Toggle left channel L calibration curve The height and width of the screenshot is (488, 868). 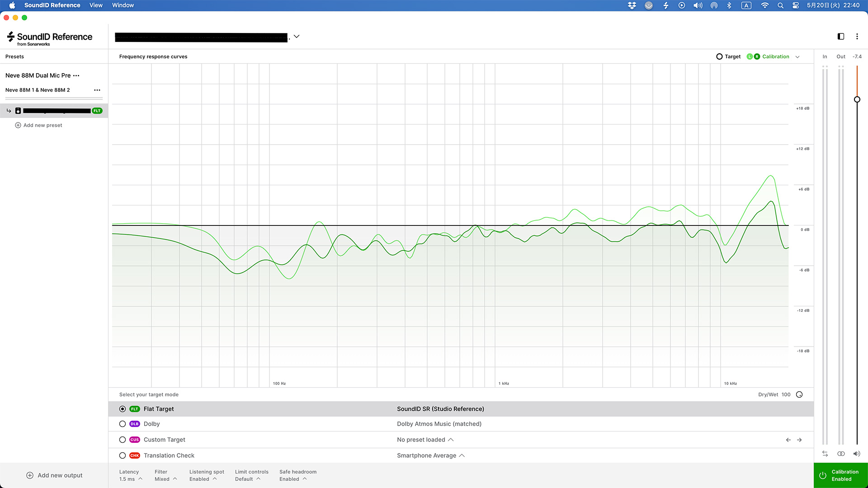tap(750, 56)
